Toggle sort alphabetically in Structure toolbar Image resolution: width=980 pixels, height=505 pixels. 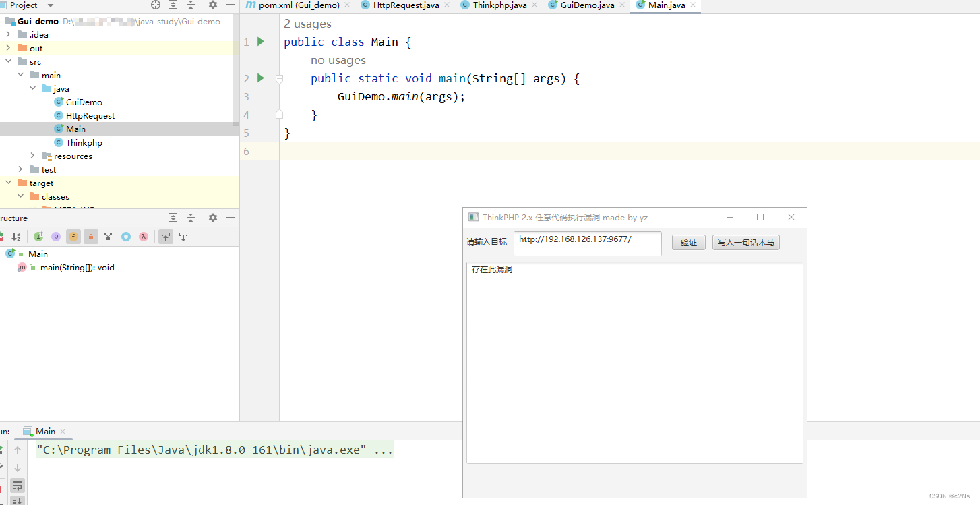pyautogui.click(x=16, y=237)
